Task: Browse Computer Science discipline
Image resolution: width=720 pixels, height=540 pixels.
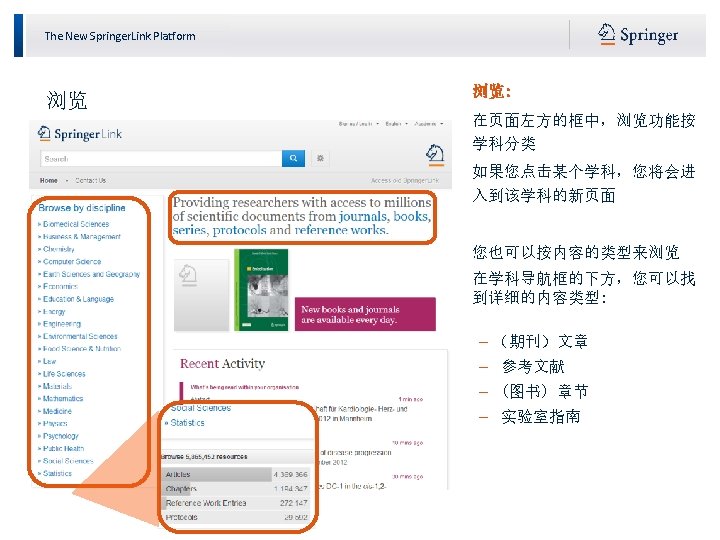Action: pyautogui.click(x=72, y=261)
